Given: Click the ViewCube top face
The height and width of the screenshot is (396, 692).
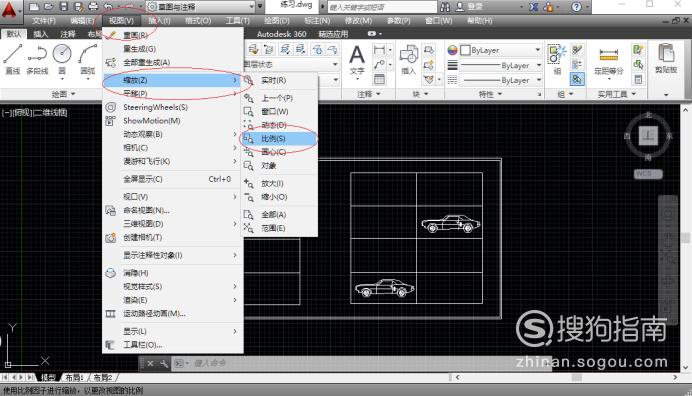Looking at the screenshot, I should 648,136.
